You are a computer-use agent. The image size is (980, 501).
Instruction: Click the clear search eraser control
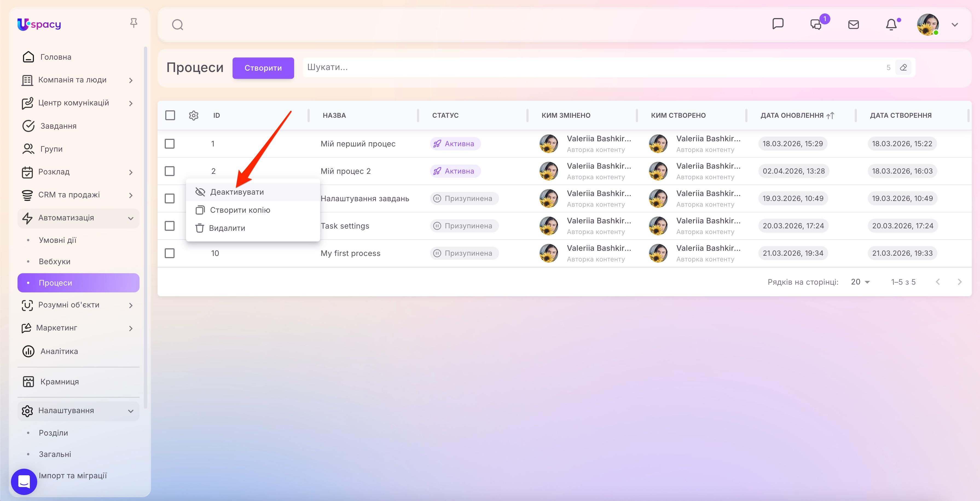(904, 67)
